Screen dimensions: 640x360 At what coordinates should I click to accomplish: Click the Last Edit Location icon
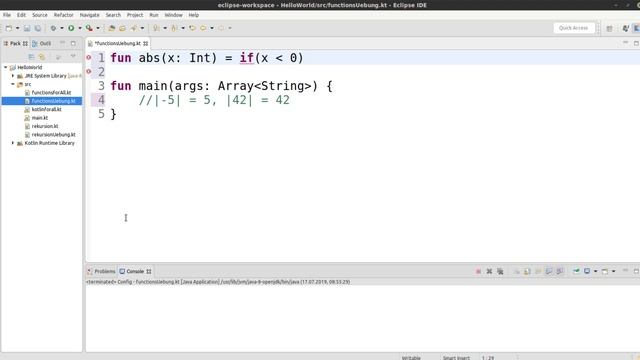tap(192, 28)
